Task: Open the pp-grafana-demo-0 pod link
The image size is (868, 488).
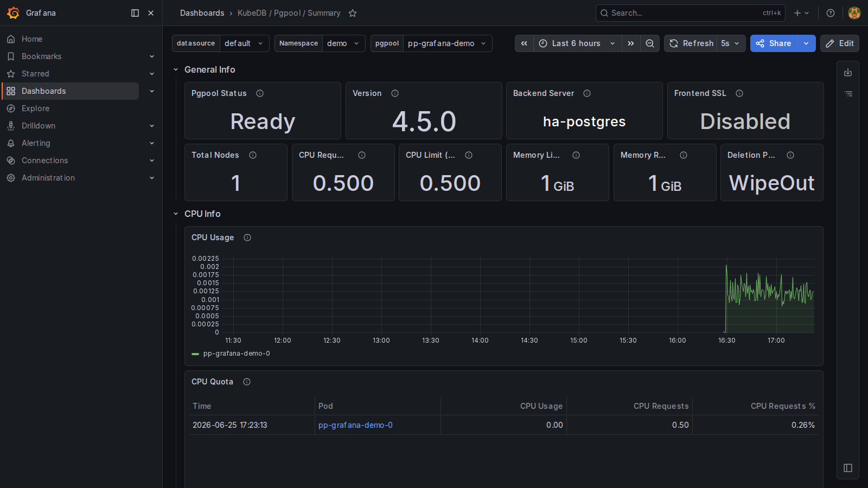Action: (x=355, y=425)
